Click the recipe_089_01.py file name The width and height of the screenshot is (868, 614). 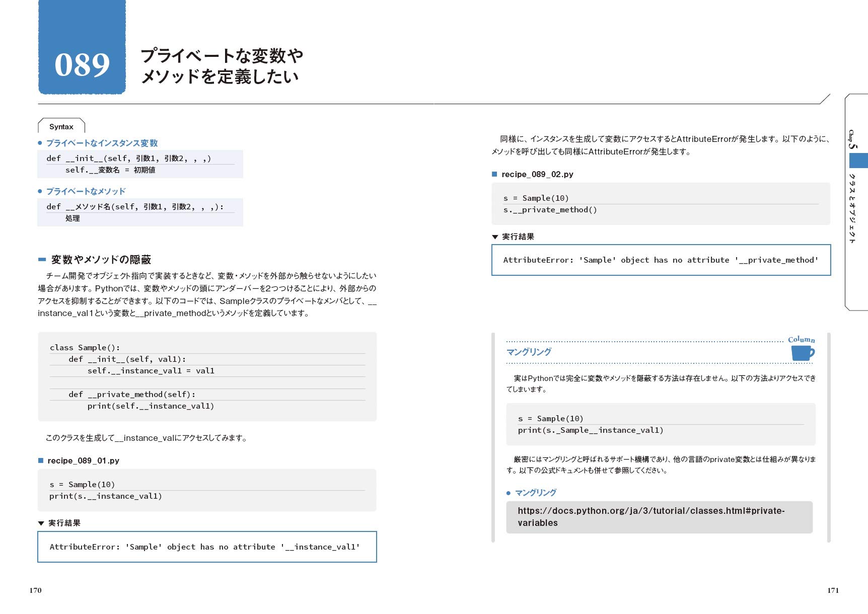[83, 460]
